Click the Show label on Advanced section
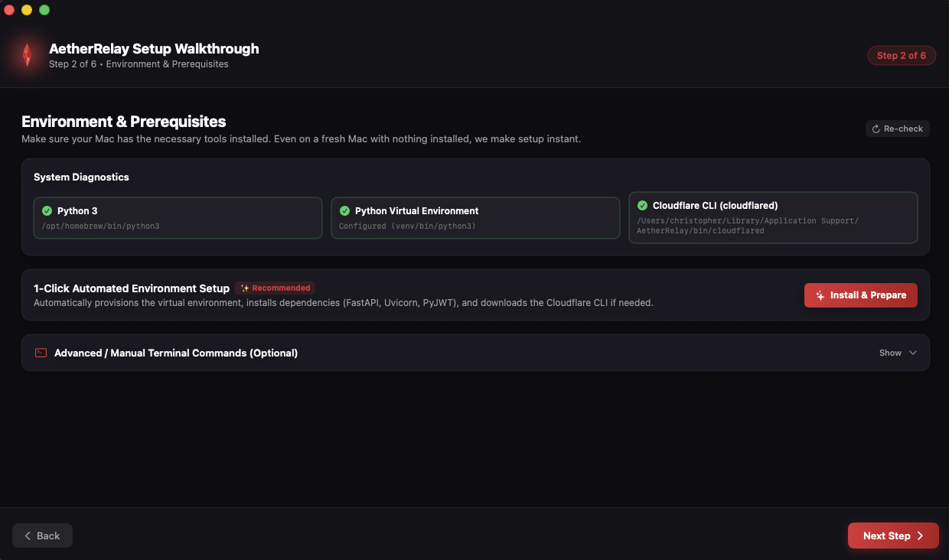The image size is (949, 560). (x=890, y=353)
